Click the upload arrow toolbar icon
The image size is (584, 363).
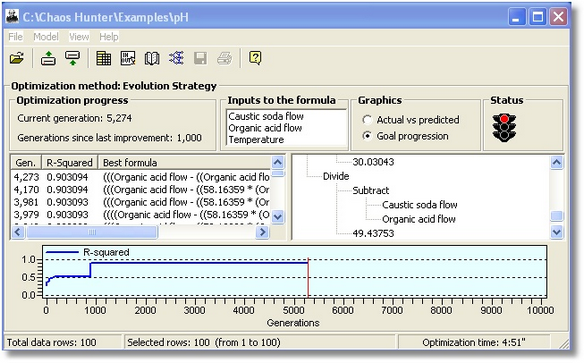[48, 58]
